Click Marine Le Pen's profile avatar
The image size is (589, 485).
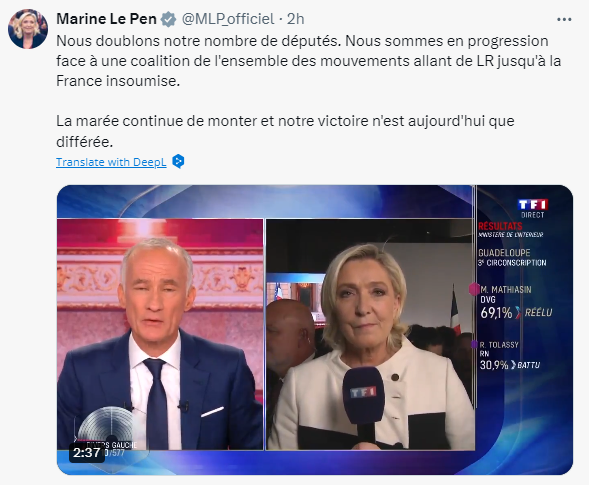[28, 29]
